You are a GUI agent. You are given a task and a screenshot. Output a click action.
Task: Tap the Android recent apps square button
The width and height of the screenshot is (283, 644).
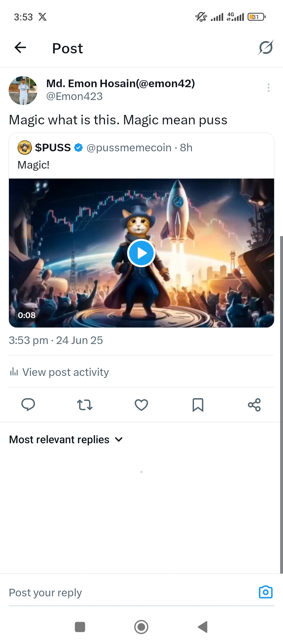[x=80, y=627]
